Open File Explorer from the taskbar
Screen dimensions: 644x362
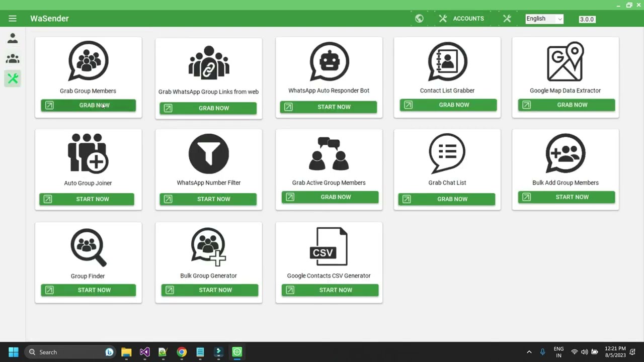(126, 352)
